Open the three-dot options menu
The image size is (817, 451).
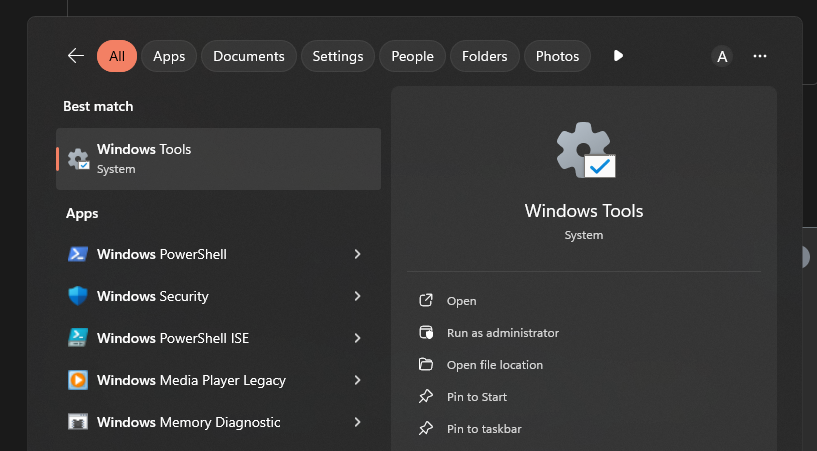[760, 56]
